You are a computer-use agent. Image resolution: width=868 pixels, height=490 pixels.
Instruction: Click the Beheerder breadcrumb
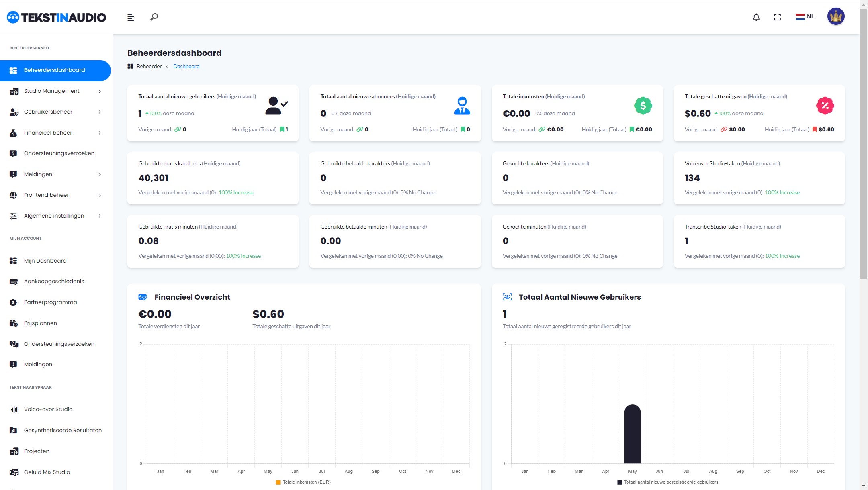point(149,67)
